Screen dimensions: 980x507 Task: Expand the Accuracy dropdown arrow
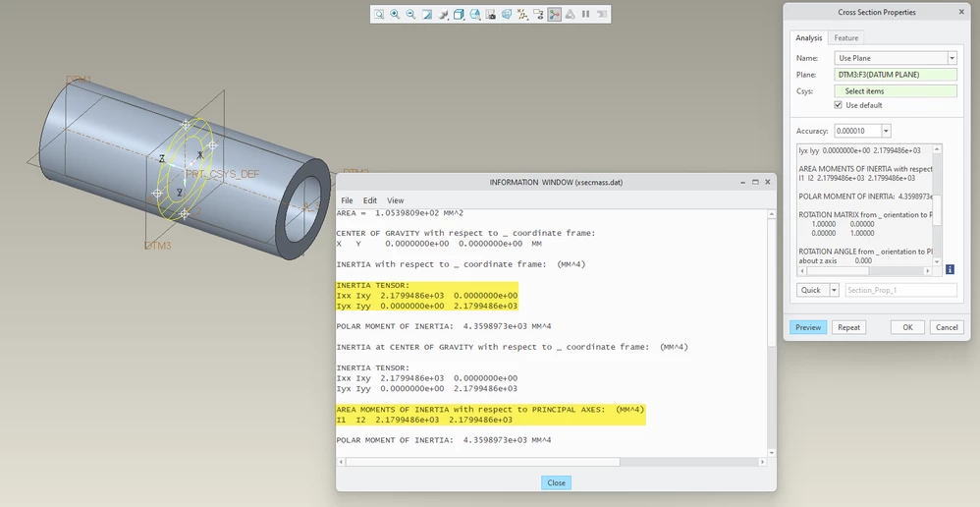[x=886, y=131]
